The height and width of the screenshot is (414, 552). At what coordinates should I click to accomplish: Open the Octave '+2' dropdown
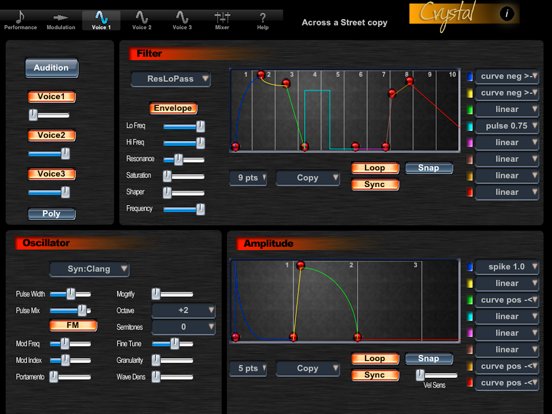(x=183, y=310)
